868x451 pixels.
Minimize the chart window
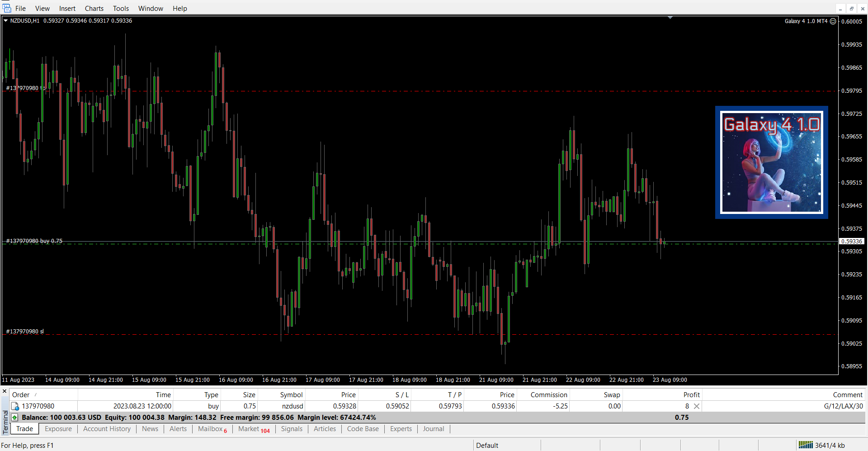coord(840,9)
